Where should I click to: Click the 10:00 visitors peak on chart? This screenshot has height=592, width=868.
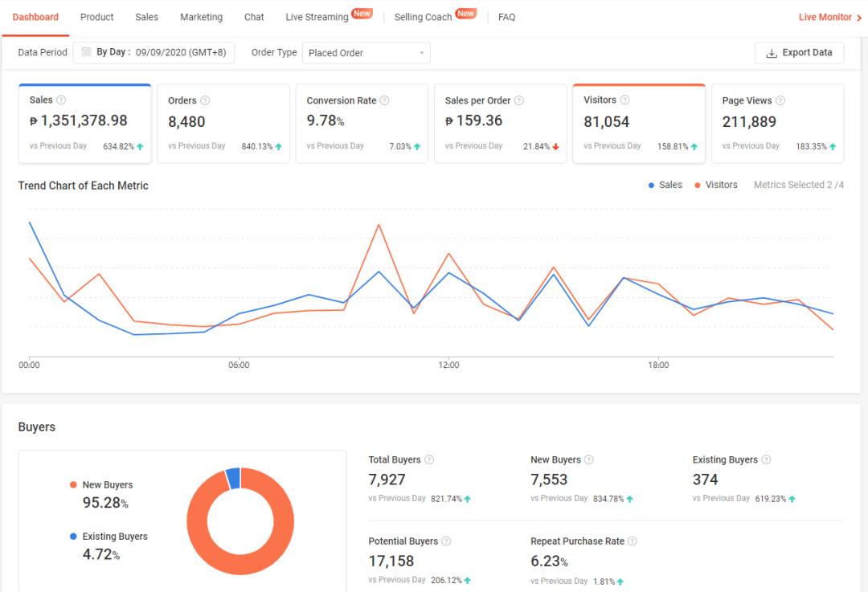[379, 225]
